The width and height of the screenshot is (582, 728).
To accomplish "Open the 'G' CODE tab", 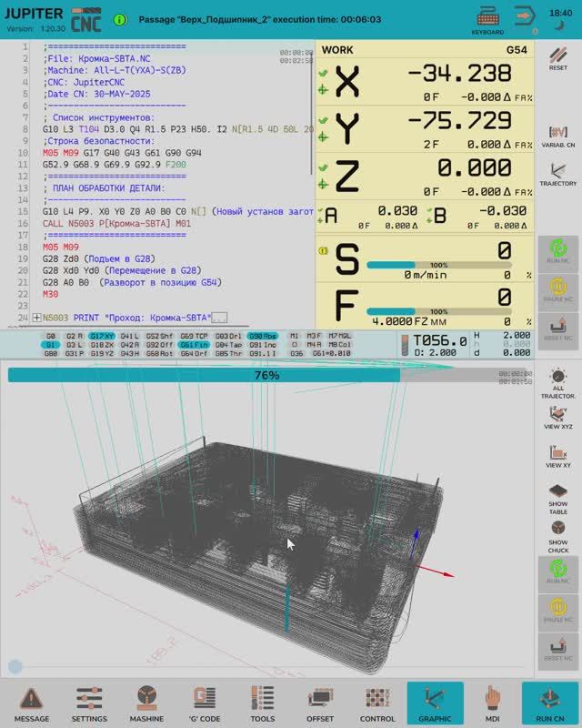I will (x=205, y=703).
